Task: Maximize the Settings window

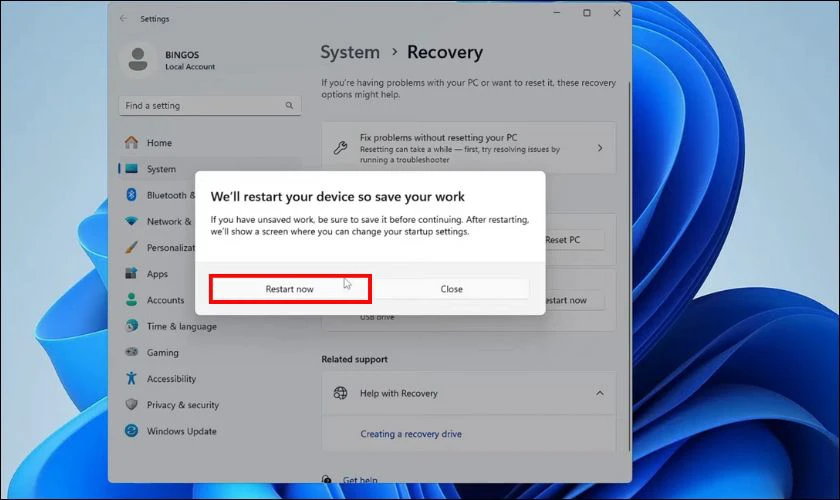Action: (x=587, y=13)
